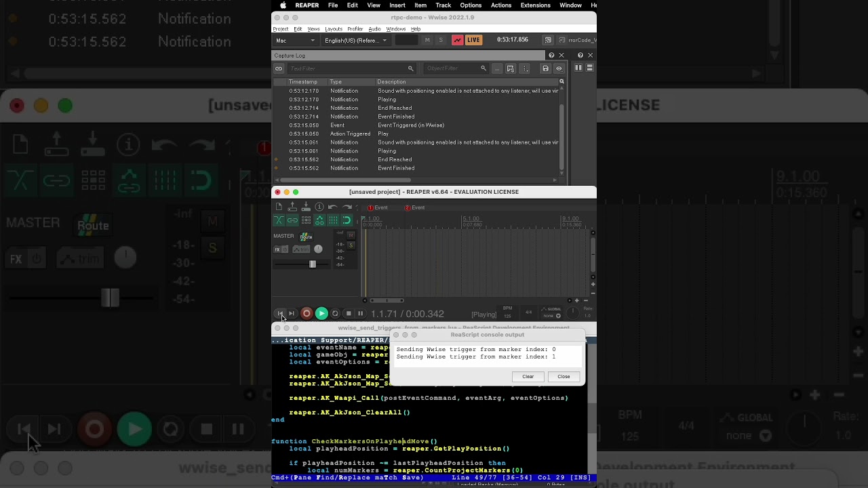Open macOS Extensions menu
The image size is (868, 488).
pyautogui.click(x=535, y=5)
